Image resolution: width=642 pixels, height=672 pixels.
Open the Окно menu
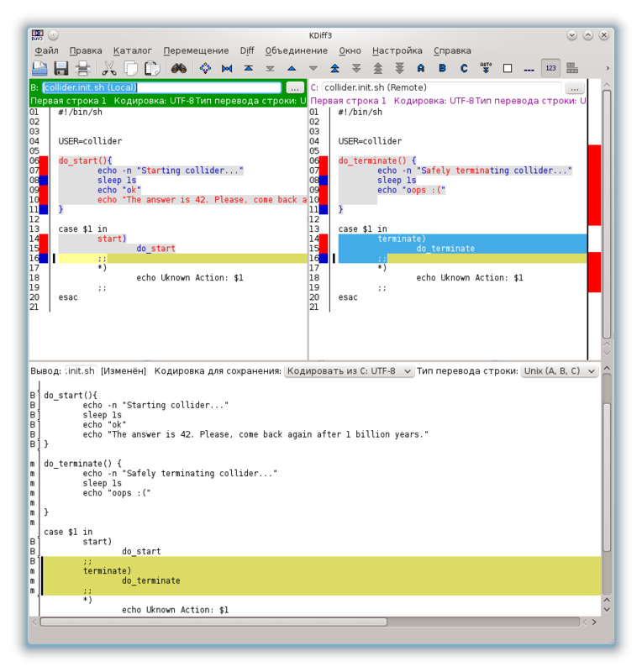tap(350, 50)
